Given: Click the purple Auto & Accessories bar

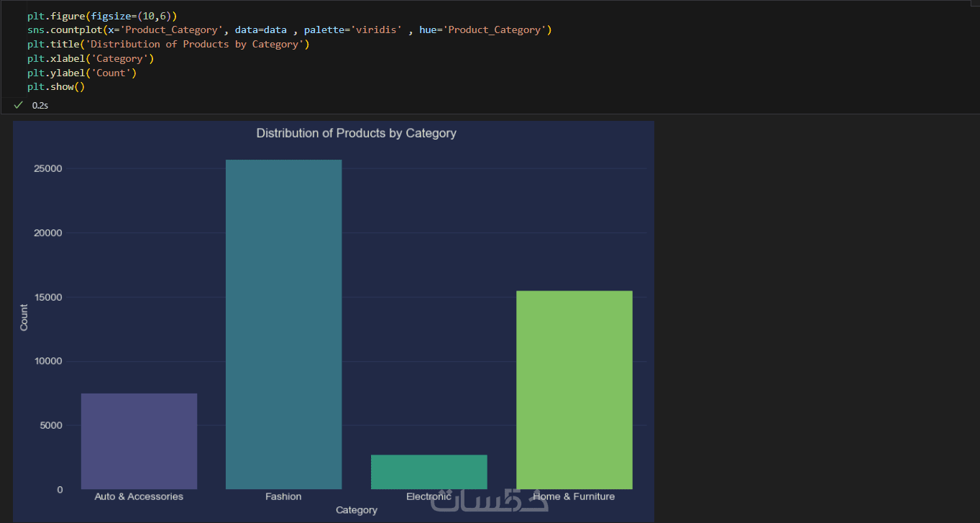Looking at the screenshot, I should 139,441.
